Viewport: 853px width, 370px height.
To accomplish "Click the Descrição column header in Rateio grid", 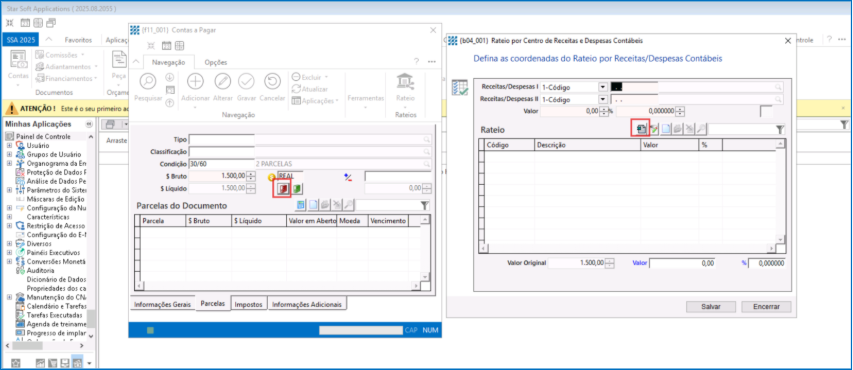I will click(x=587, y=145).
